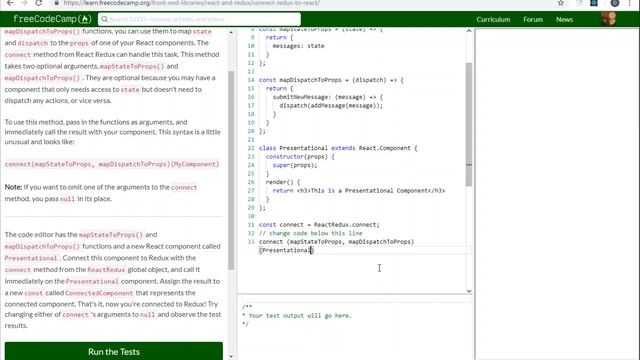Click 'null' code in the Note paragraph
Screen dimensions: 640x360
[x=67, y=199]
